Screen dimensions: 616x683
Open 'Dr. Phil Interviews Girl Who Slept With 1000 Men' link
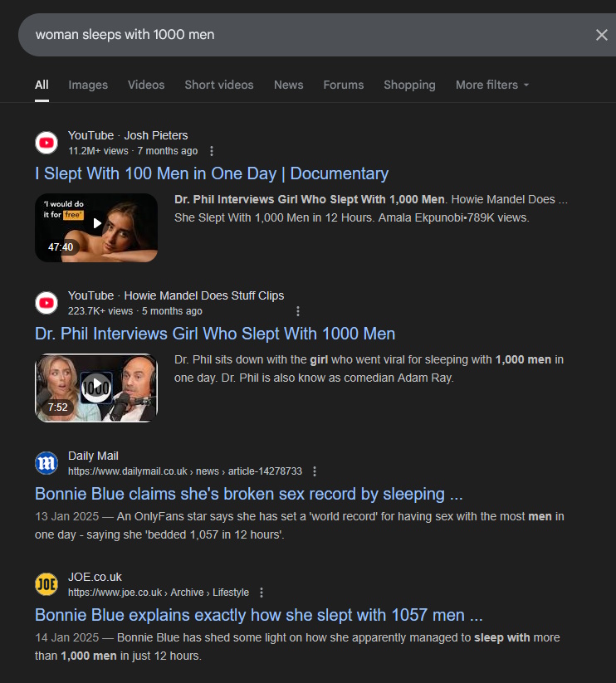click(215, 334)
